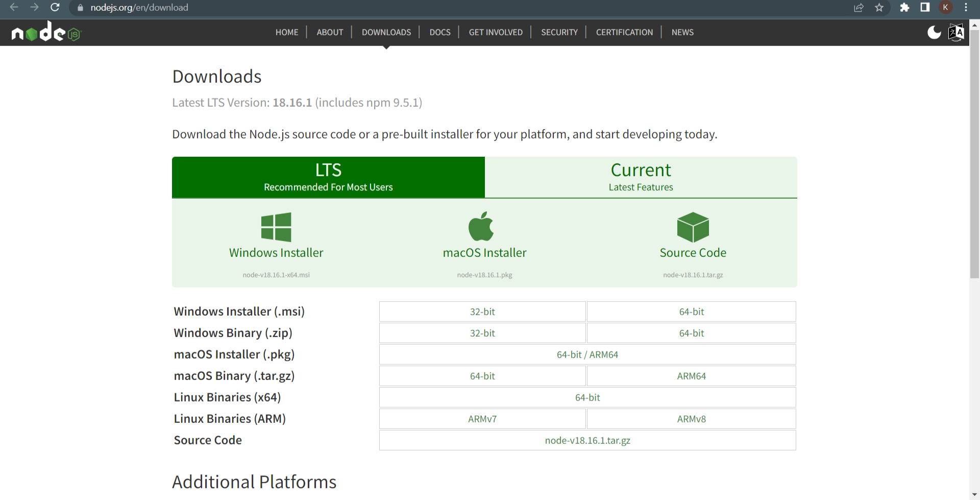Click scrollbar down arrow

[x=974, y=494]
